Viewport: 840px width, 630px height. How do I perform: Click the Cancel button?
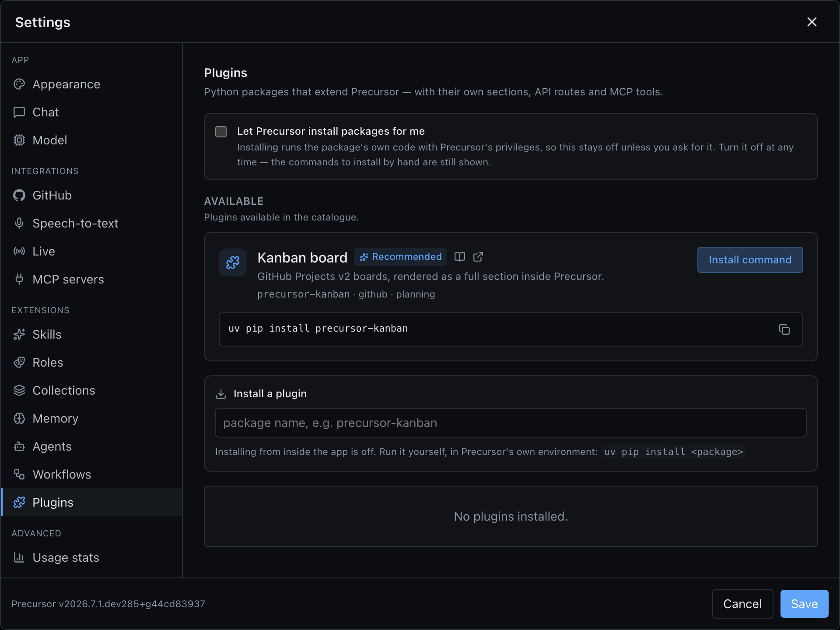pos(742,604)
